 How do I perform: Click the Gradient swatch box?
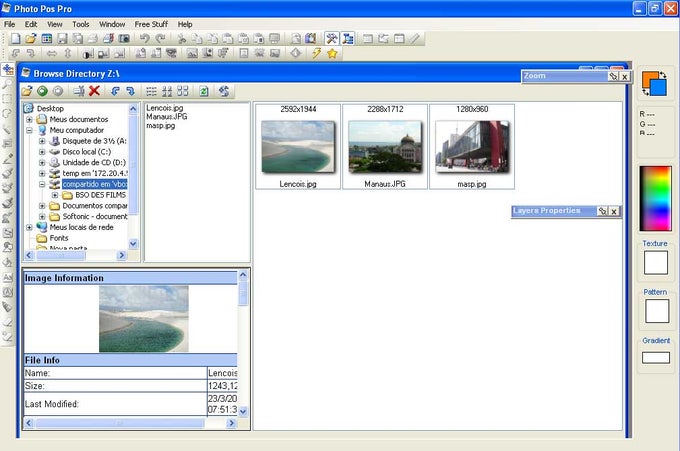[x=656, y=357]
